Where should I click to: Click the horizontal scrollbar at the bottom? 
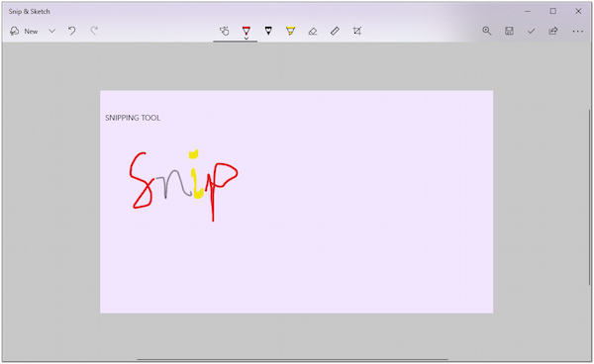tap(292, 359)
